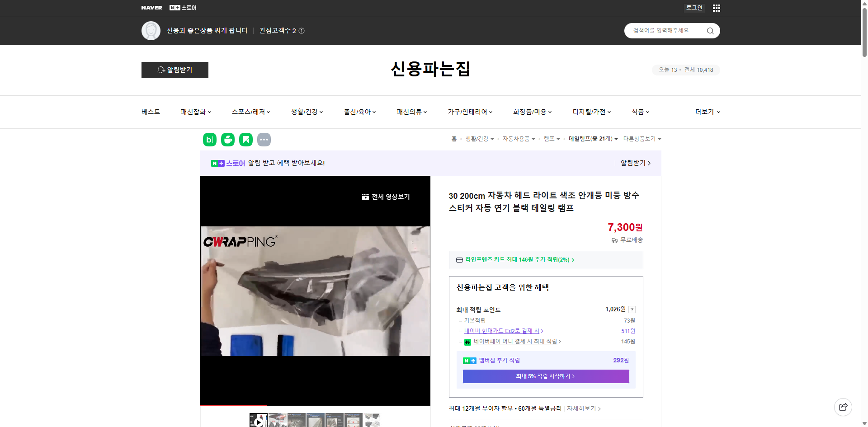This screenshot has height=427, width=868.
Task: Click the search magnifier icon
Action: [x=710, y=30]
